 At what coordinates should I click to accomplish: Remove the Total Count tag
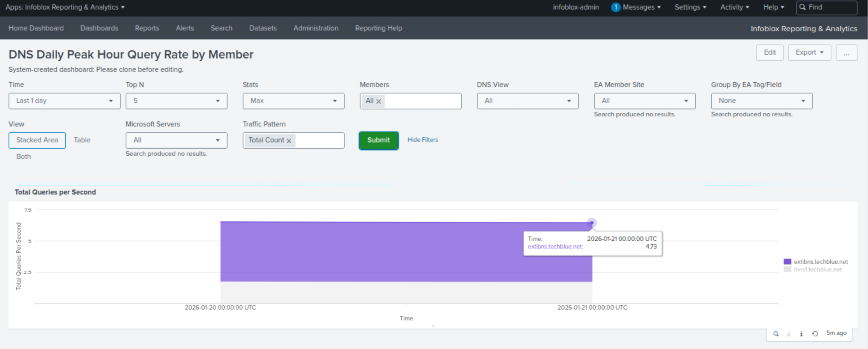(x=289, y=141)
